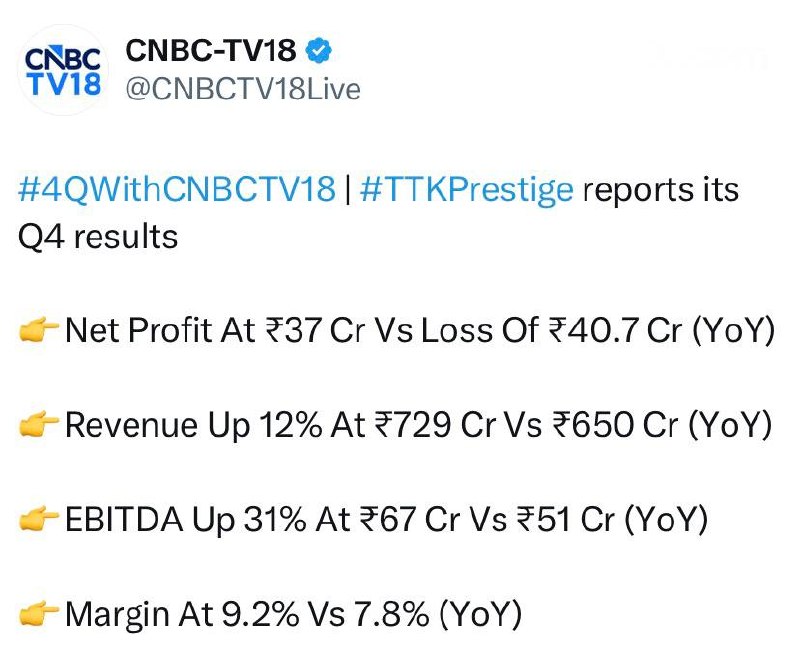This screenshot has height=649, width=800.
Task: Click the pointing hand emoji beside Revenue
Action: pos(39,424)
